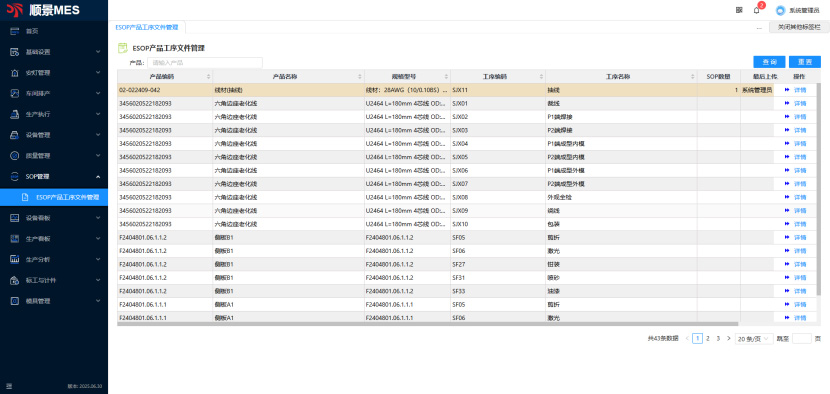
Task: Switch to the ESOP产品工序文件管理 tab
Action: [x=147, y=27]
